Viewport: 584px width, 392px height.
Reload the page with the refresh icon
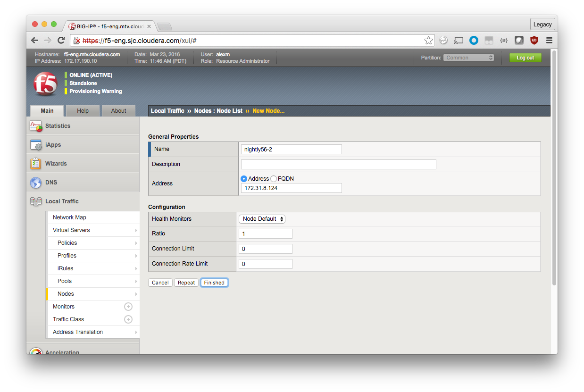[61, 41]
